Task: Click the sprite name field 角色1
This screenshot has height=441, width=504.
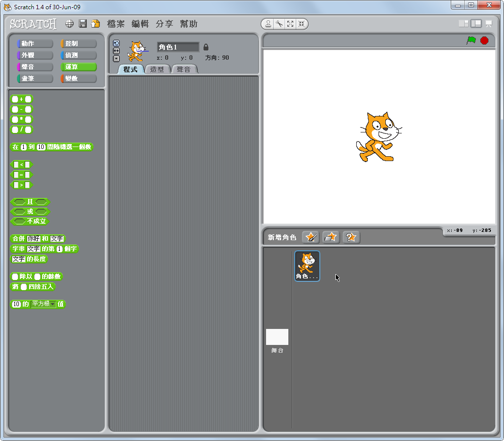Action: pos(178,47)
